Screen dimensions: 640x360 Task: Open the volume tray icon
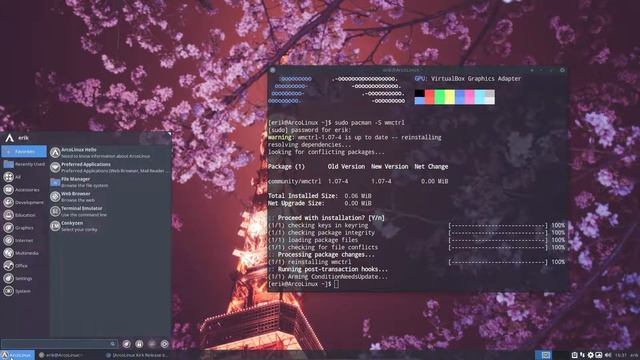tap(608, 355)
